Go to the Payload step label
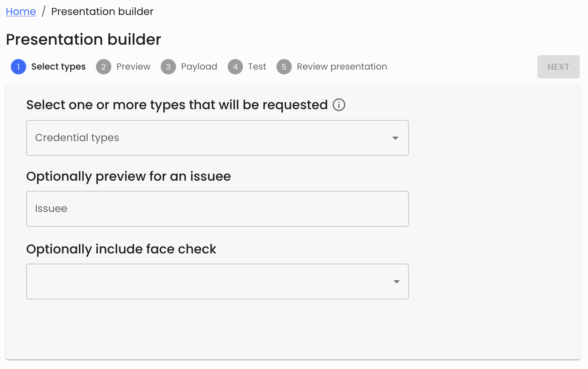 199,67
